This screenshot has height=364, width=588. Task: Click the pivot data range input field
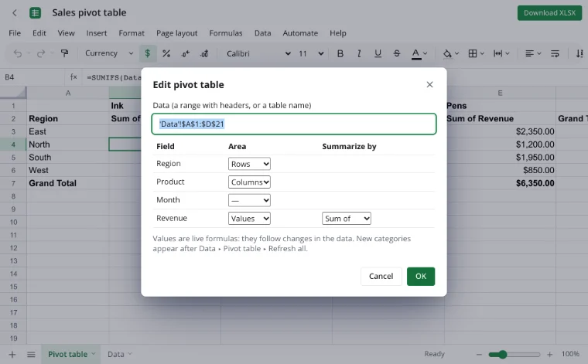coord(294,124)
